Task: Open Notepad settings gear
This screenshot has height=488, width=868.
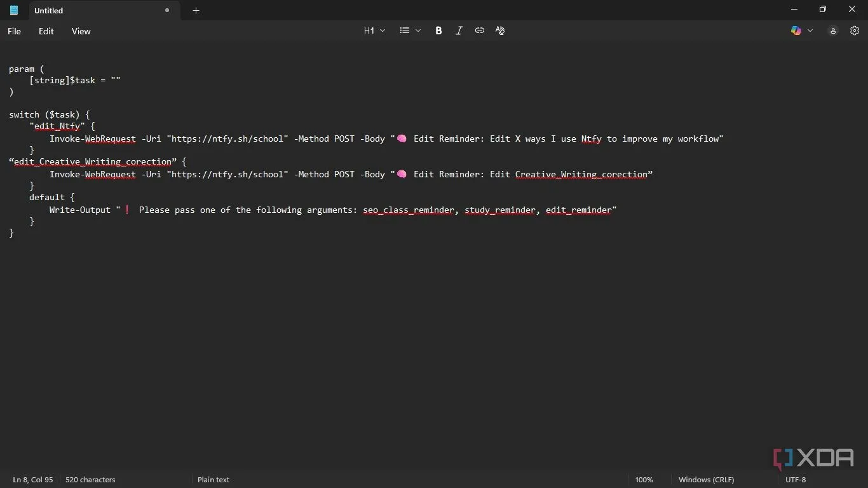Action: coord(854,30)
